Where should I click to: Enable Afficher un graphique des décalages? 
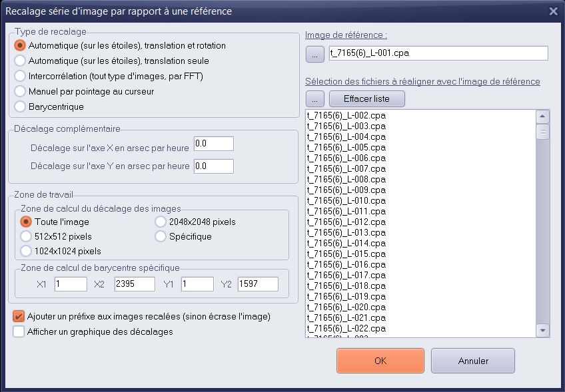coord(19,331)
